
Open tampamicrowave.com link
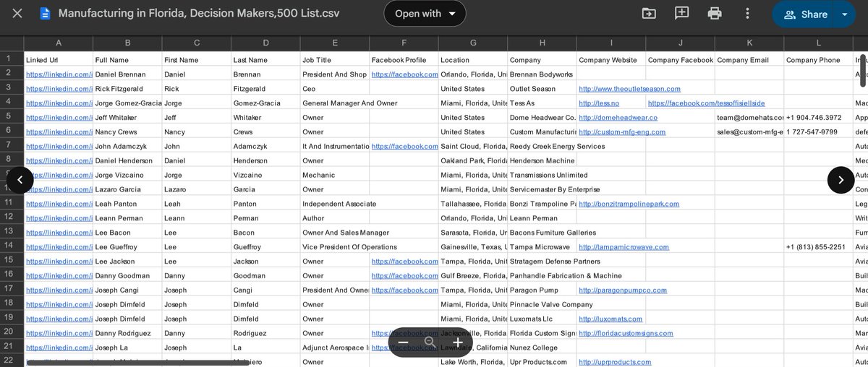click(x=624, y=247)
